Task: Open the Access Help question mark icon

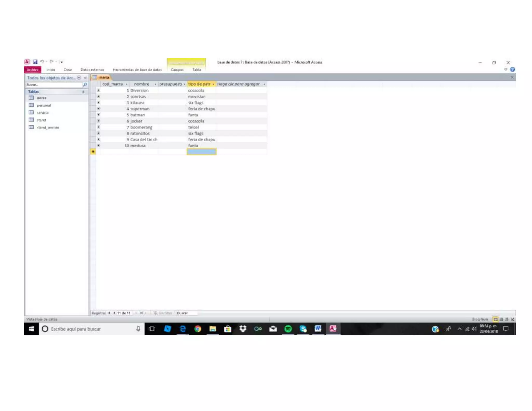Action: [x=512, y=69]
